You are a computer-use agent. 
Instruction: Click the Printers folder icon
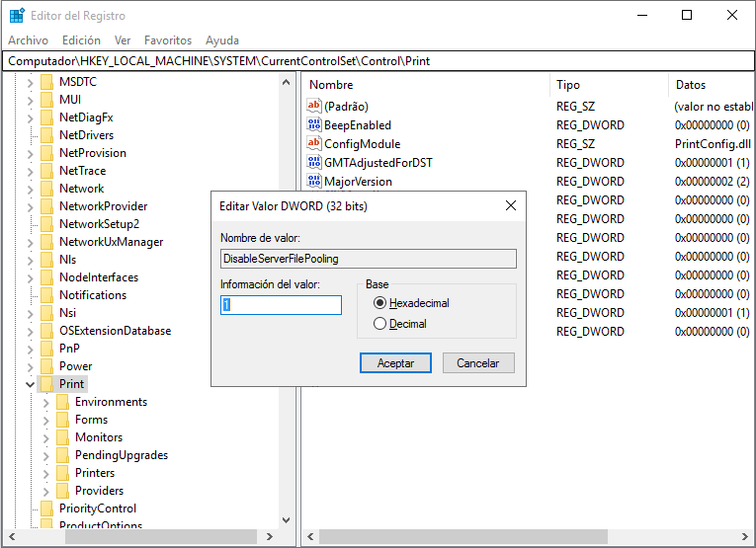[62, 473]
